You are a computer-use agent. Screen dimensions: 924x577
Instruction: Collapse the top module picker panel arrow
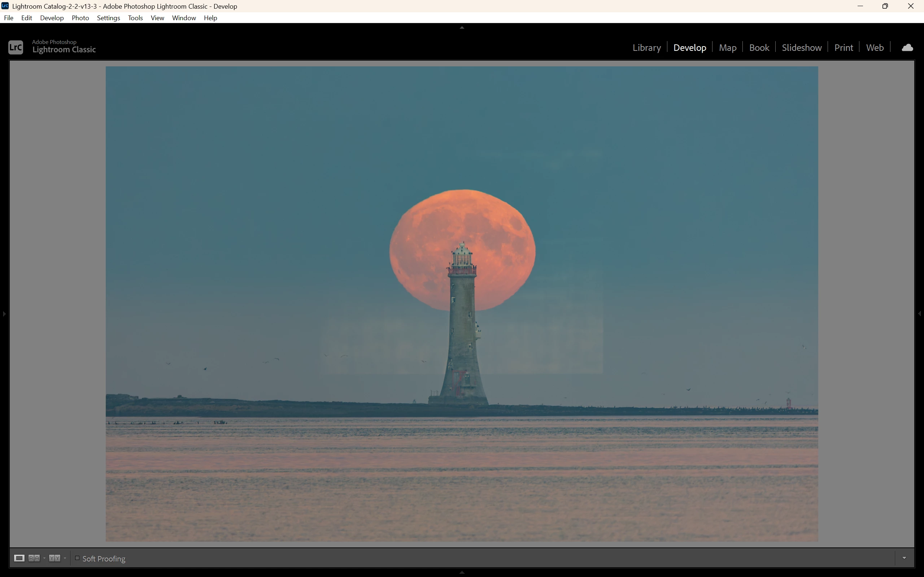pos(462,27)
